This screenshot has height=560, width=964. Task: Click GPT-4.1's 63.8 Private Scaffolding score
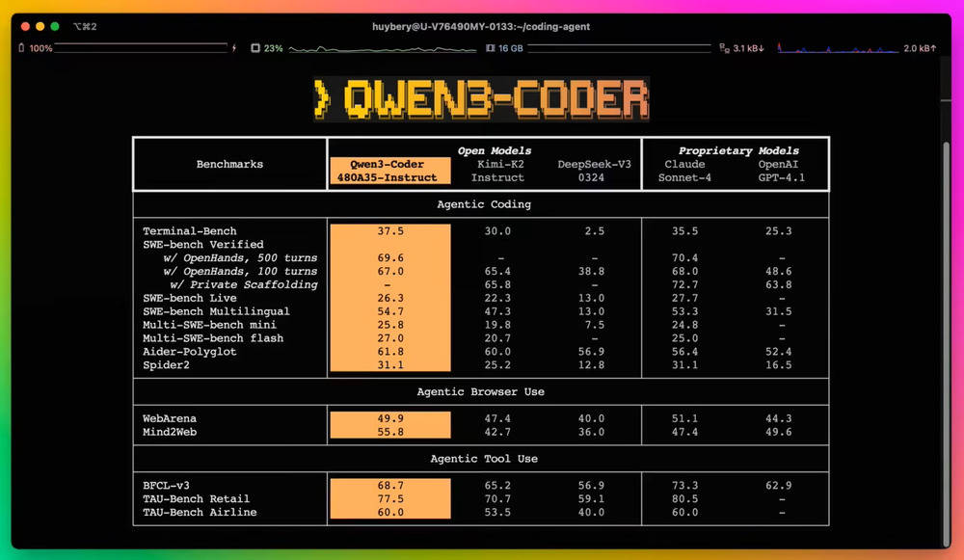(778, 284)
